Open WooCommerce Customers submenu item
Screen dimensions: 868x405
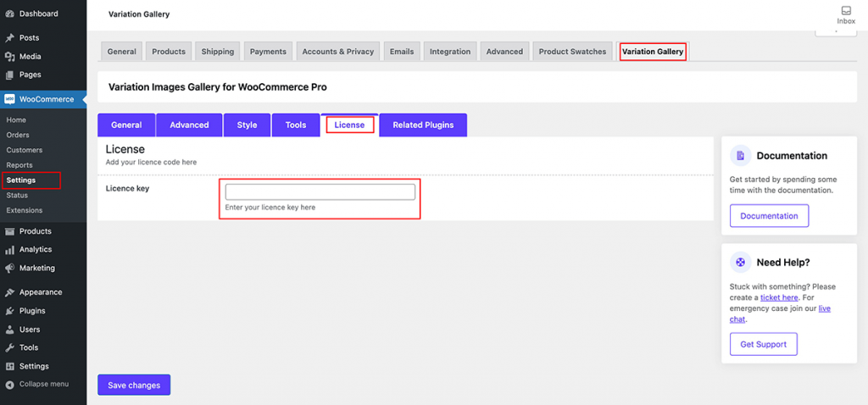click(x=25, y=150)
